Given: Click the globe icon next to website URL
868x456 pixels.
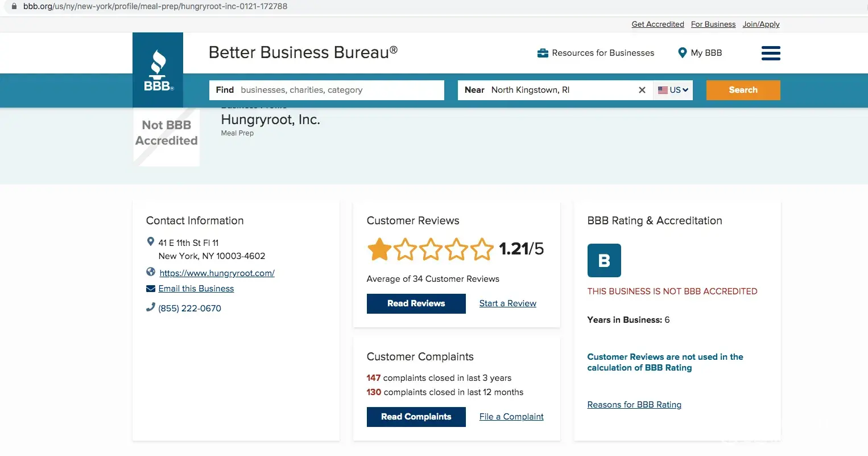Looking at the screenshot, I should pyautogui.click(x=151, y=272).
